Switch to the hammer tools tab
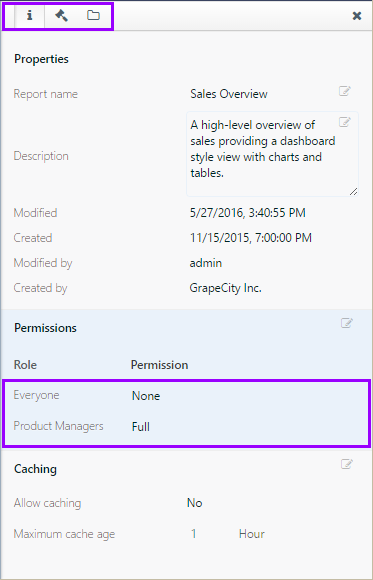This screenshot has height=580, width=373. pyautogui.click(x=61, y=16)
